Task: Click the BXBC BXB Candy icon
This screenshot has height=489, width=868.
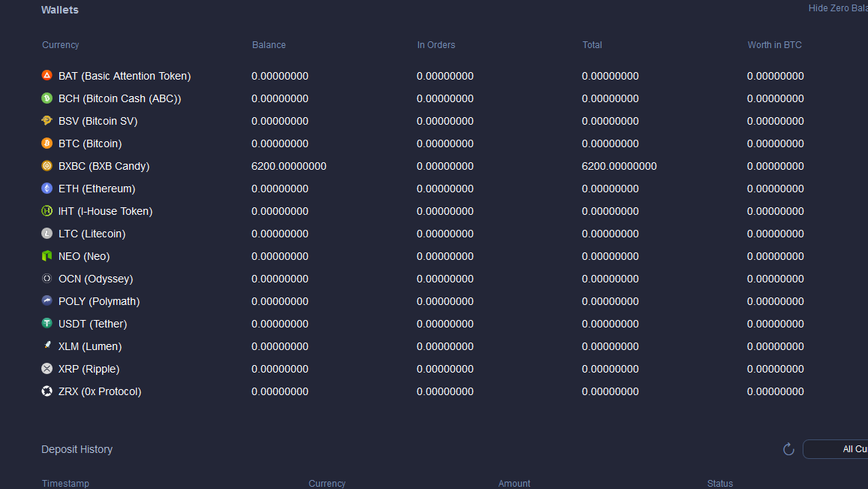Action: (47, 165)
